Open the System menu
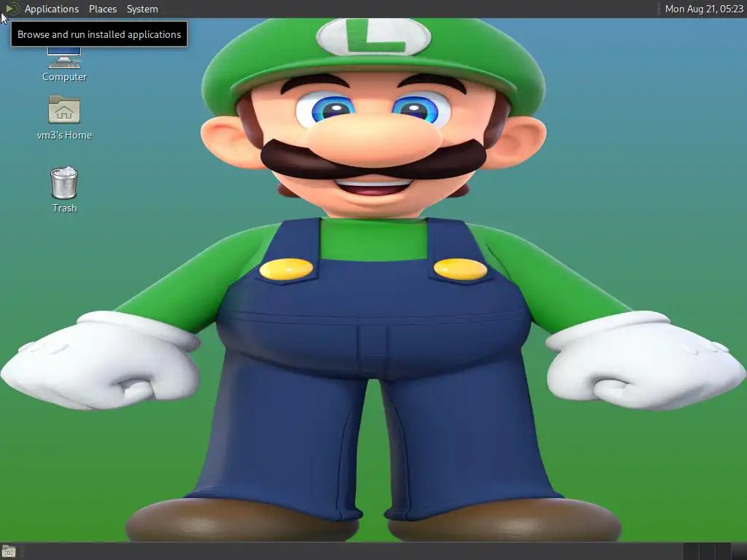 click(x=142, y=9)
